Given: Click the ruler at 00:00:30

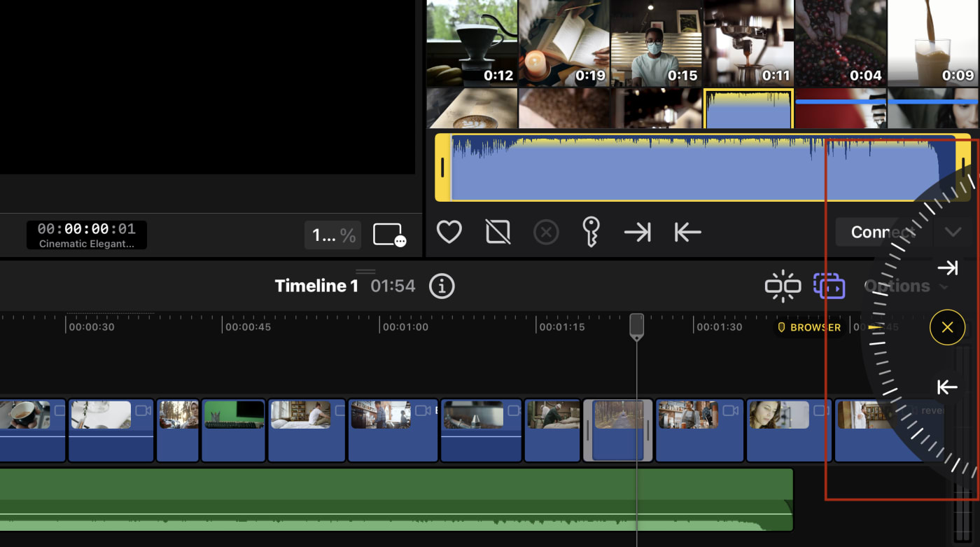Looking at the screenshot, I should click(x=91, y=327).
